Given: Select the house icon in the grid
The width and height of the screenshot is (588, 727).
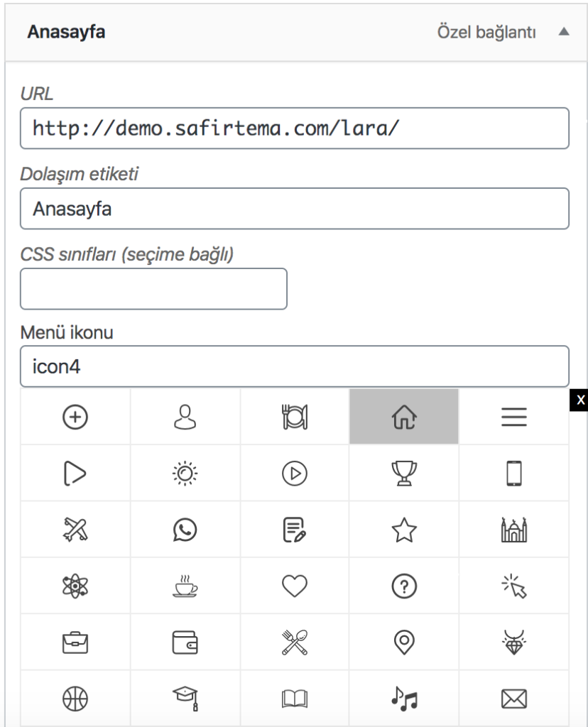Looking at the screenshot, I should click(x=404, y=416).
